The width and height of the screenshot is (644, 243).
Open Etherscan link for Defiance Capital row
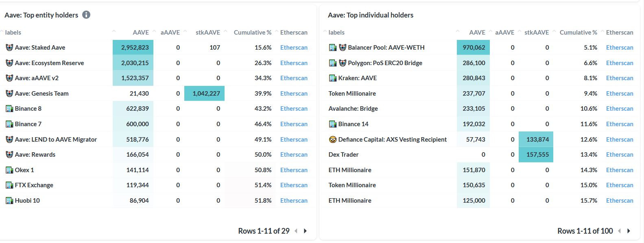[x=620, y=139]
